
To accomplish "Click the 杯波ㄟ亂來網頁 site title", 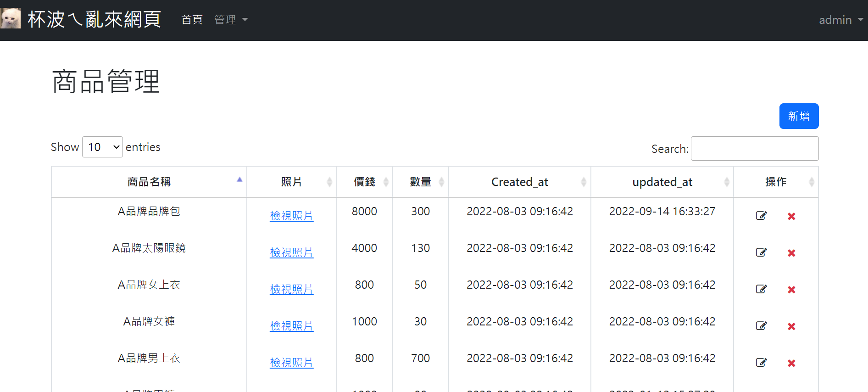I will pyautogui.click(x=94, y=19).
